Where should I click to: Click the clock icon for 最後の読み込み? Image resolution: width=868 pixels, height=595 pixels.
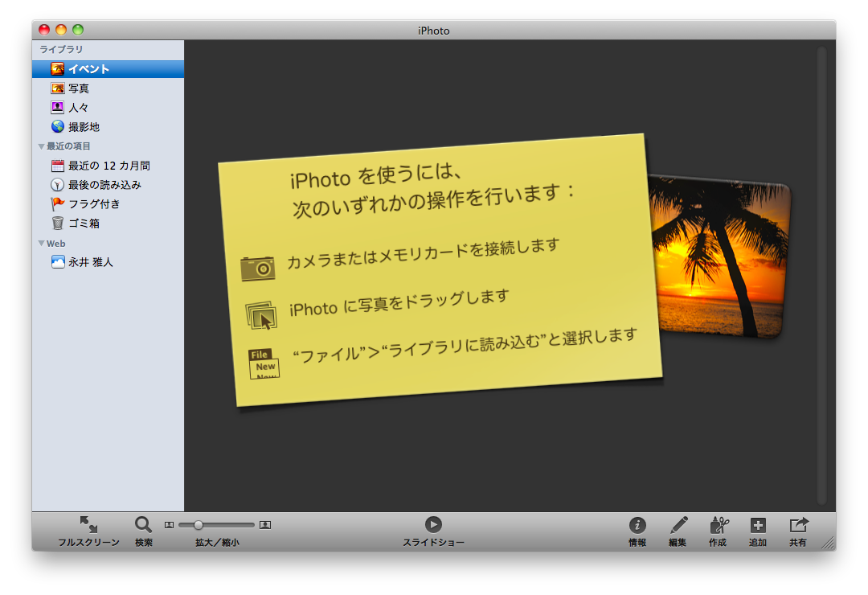(x=58, y=185)
